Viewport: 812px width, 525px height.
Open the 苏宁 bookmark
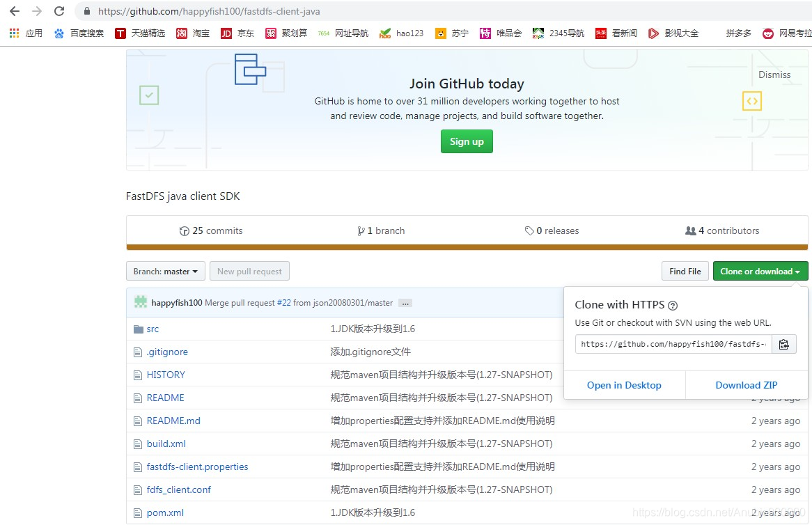tap(451, 33)
